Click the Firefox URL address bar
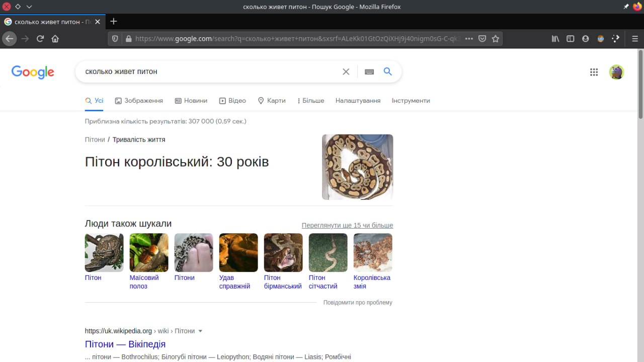This screenshot has width=644, height=362. point(297,39)
